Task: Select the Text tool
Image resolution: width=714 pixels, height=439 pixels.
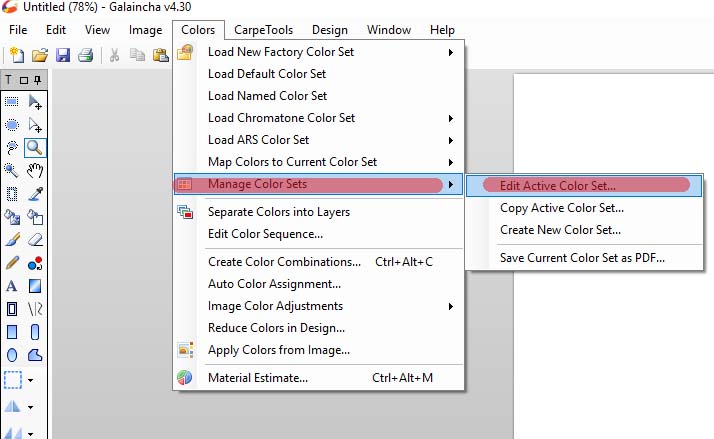Action: (x=12, y=286)
